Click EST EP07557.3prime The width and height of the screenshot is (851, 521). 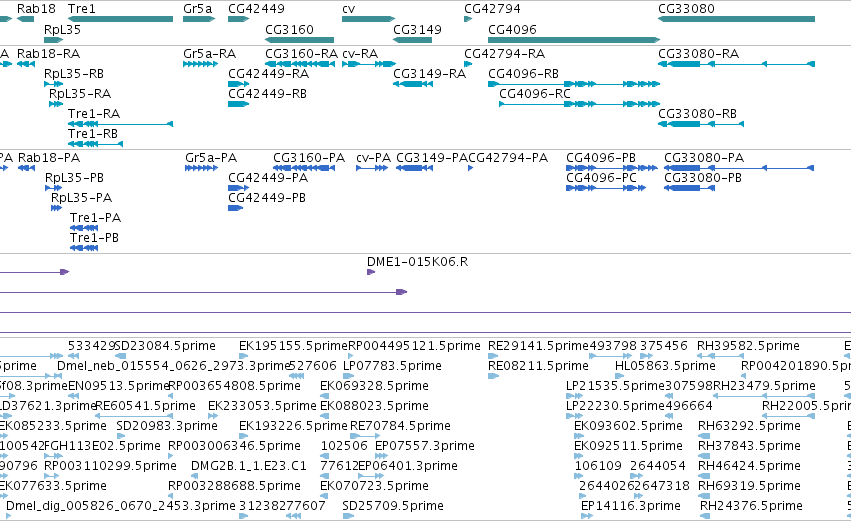pos(425,446)
